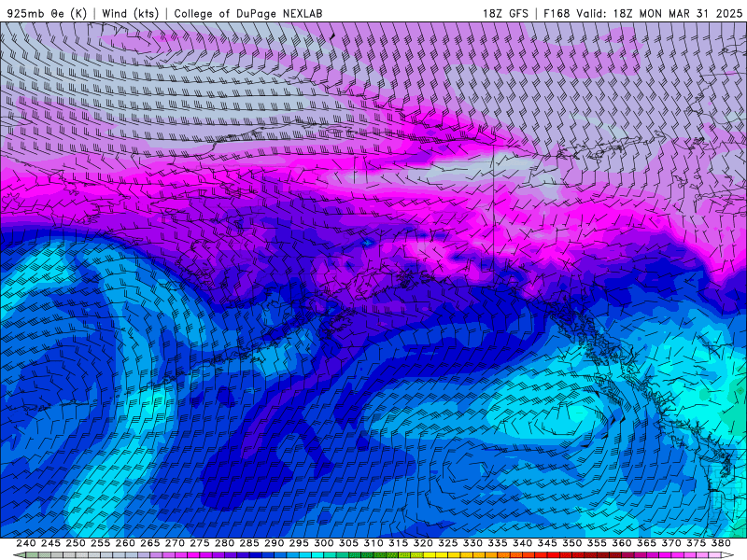Click the 255 legend value
Viewport: 747px width, 560px height.
pyautogui.click(x=100, y=543)
